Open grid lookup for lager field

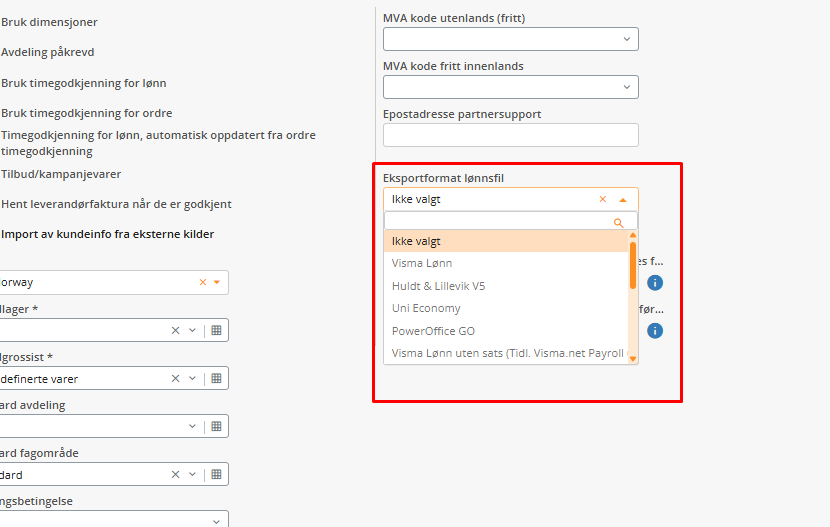216,330
